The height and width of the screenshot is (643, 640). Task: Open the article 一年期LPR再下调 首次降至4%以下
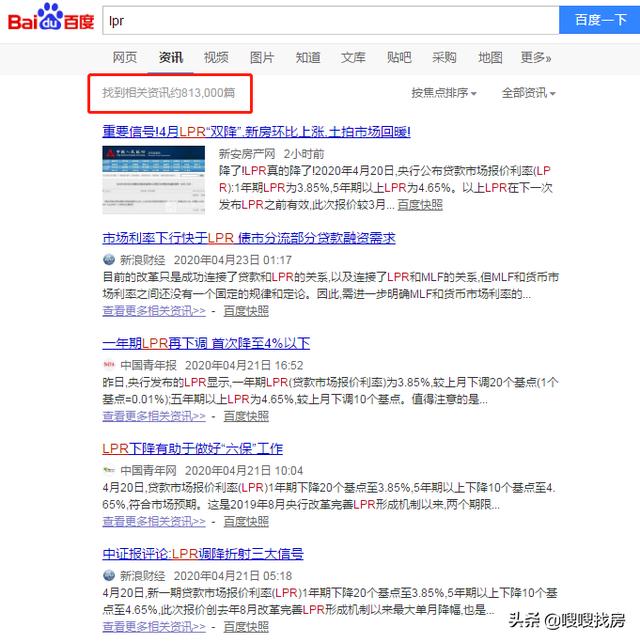(206, 343)
